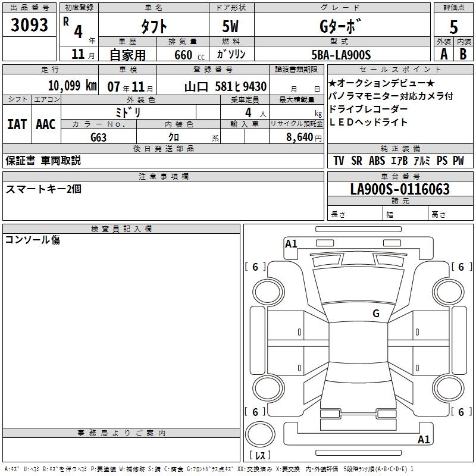The width and height of the screenshot is (476, 476).
Task: Select the 最大積載量 kg field
Action: point(296,112)
